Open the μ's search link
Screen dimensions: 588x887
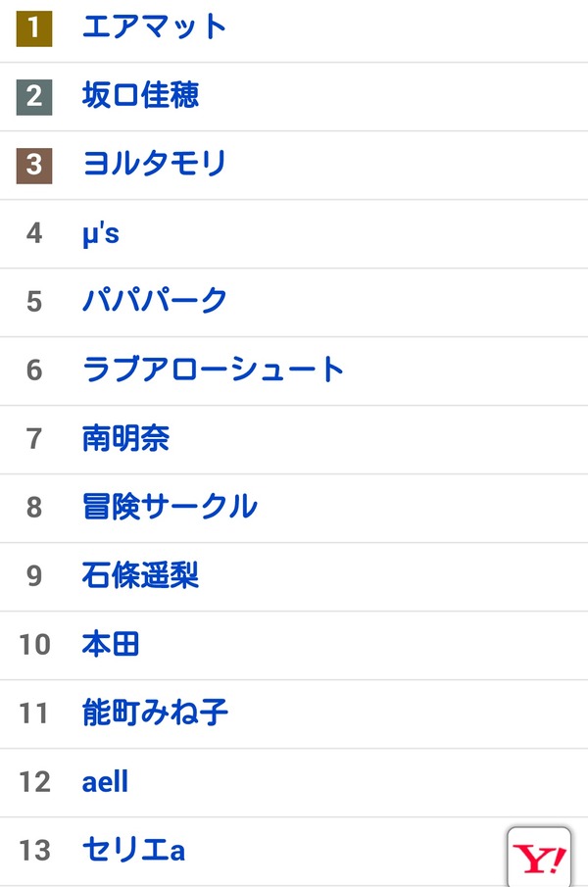[x=101, y=233]
